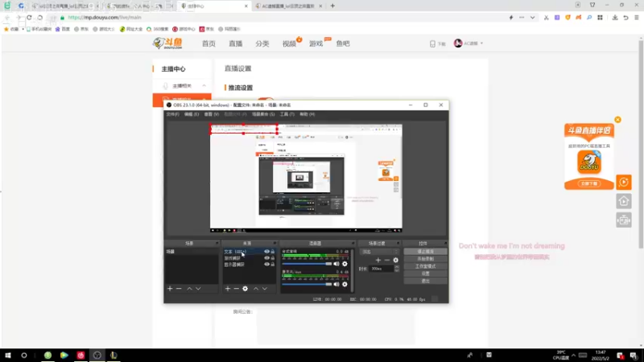Remove the scene transition with the minus icon
This screenshot has height=362, width=644.
click(387, 260)
